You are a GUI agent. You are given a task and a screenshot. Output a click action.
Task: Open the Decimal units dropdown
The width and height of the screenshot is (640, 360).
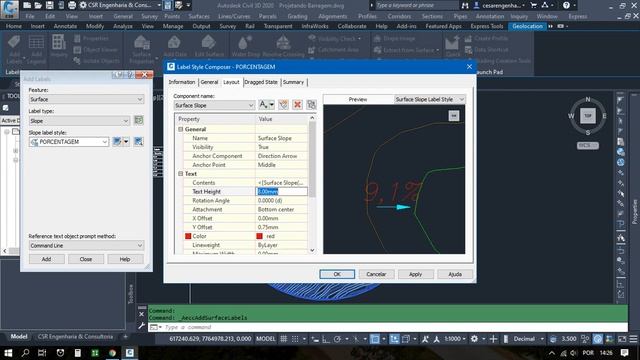point(529,339)
